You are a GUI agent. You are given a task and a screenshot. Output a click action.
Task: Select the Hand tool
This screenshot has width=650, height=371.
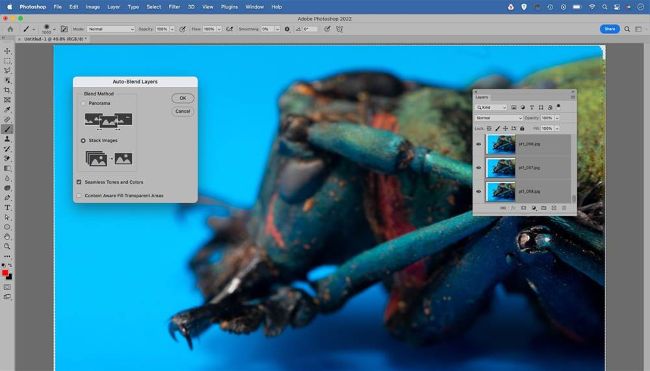7,237
